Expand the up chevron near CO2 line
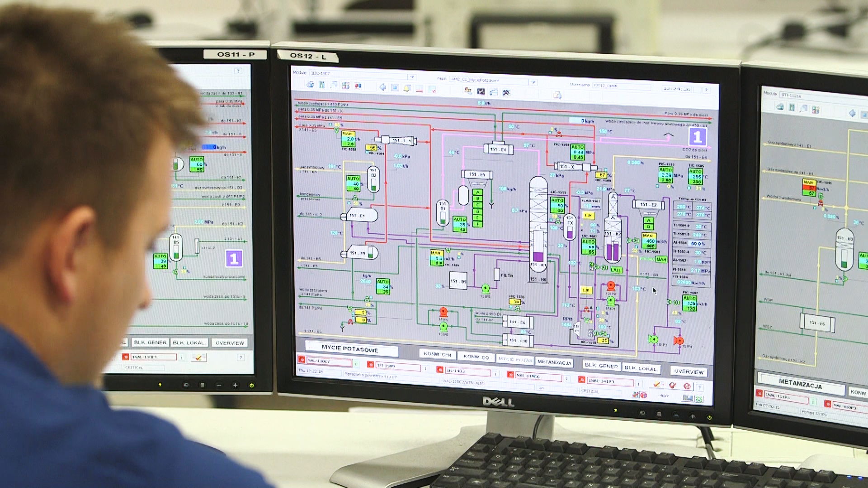This screenshot has width=868, height=488. click(x=668, y=135)
